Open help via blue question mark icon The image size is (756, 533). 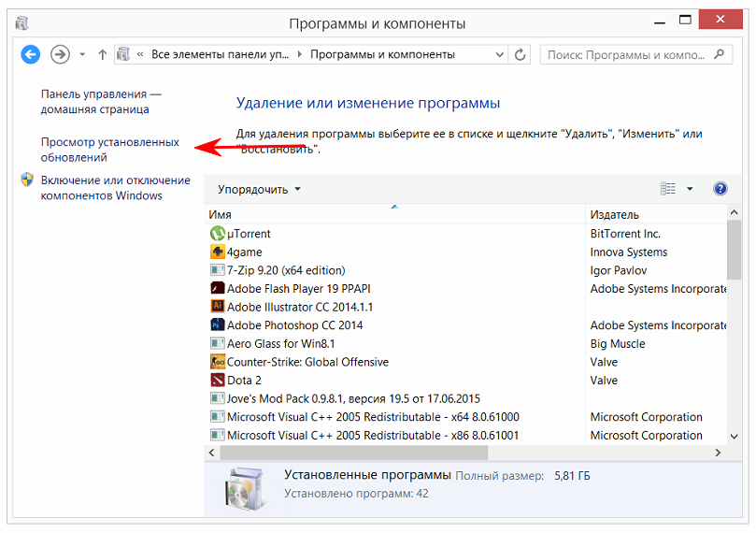coord(720,189)
